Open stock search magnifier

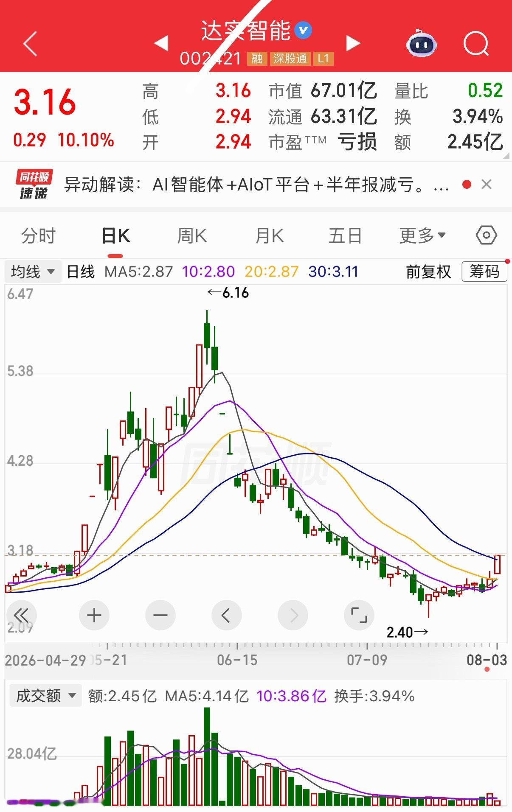476,43
